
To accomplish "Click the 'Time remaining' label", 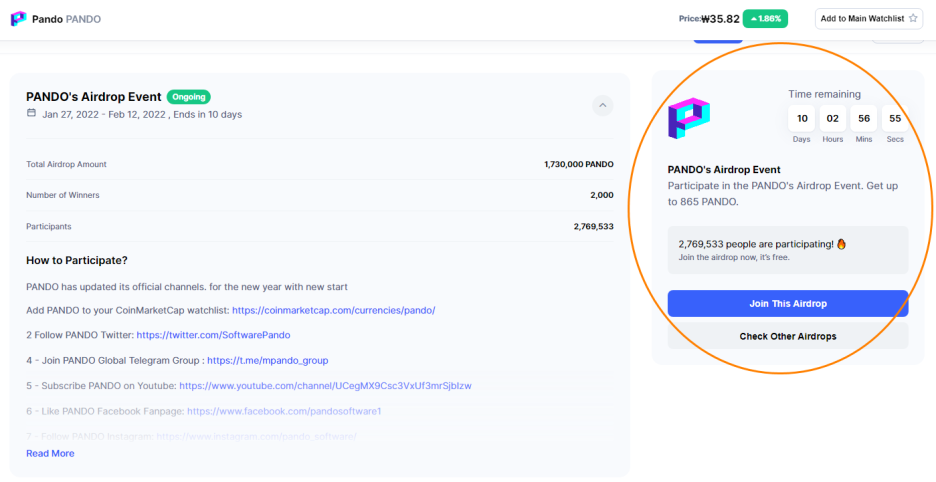I will point(824,94).
